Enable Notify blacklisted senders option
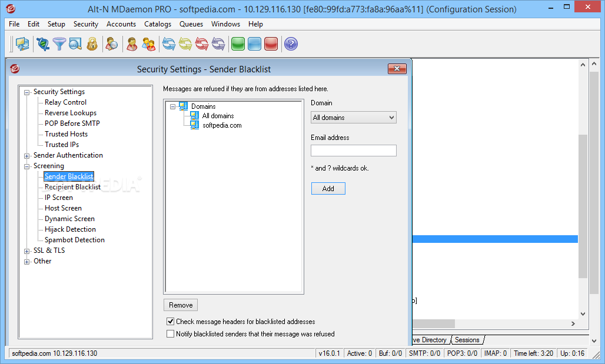 [x=170, y=333]
